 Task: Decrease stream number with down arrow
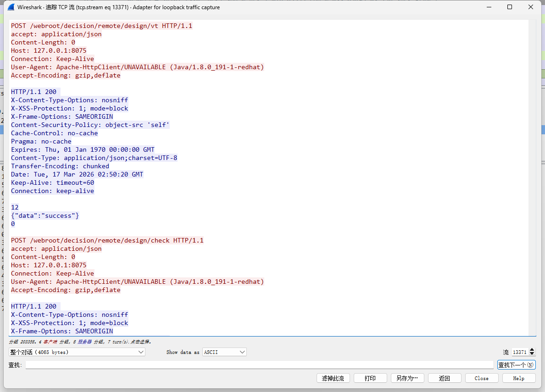[x=532, y=354]
